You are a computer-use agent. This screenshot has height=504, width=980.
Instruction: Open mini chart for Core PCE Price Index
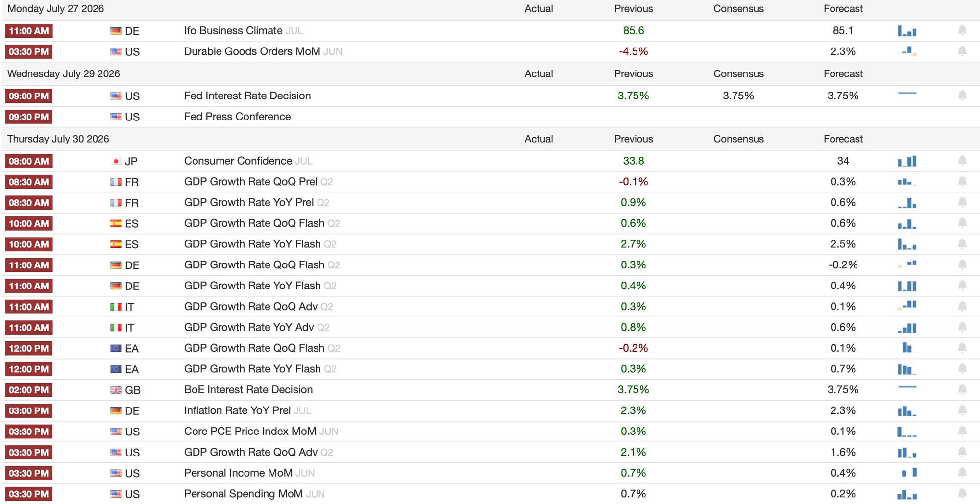click(x=907, y=431)
